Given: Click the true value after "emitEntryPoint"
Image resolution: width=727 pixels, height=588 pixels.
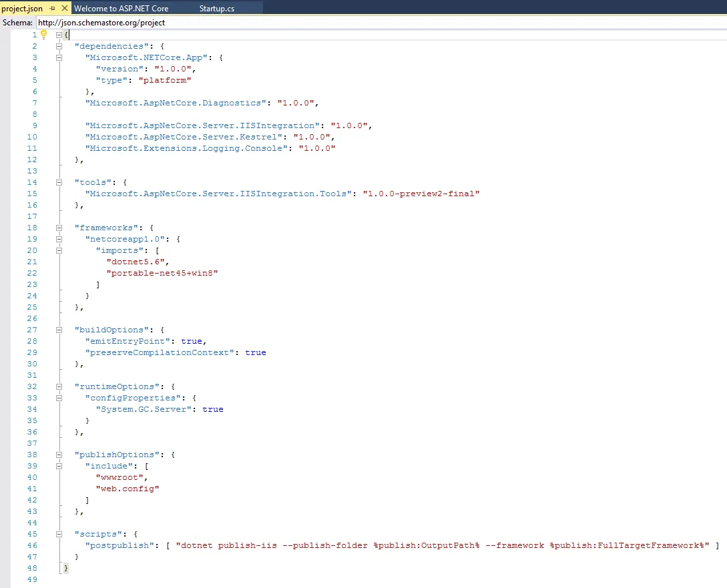Looking at the screenshot, I should 192,341.
